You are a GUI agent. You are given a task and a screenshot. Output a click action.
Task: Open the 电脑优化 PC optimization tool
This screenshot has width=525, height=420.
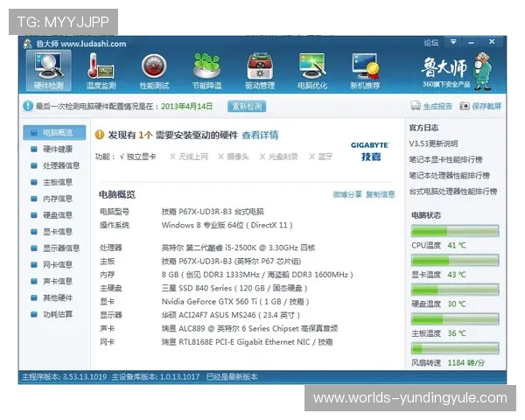[x=312, y=71]
